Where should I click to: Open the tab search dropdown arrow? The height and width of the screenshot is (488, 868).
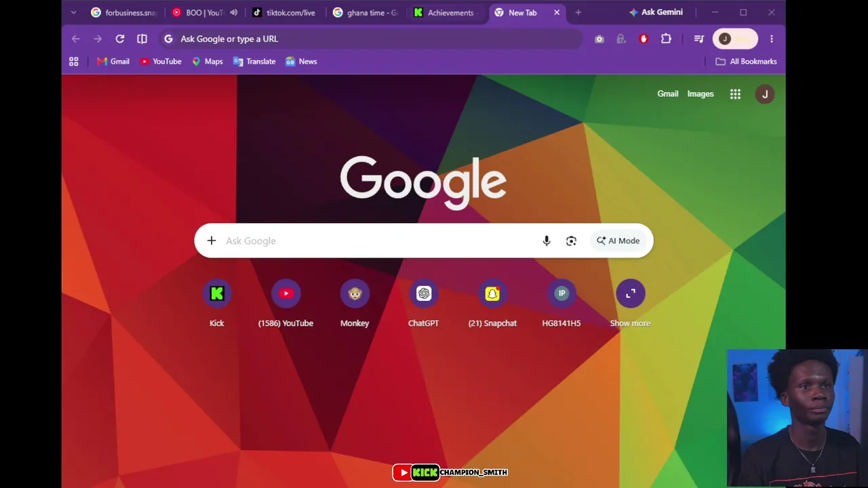point(73,12)
